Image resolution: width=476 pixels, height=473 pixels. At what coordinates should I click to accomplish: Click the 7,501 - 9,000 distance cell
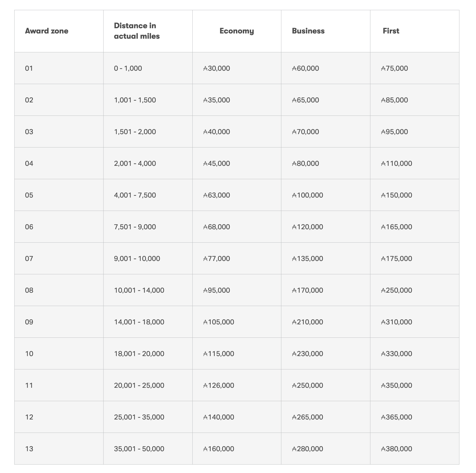pos(148,227)
